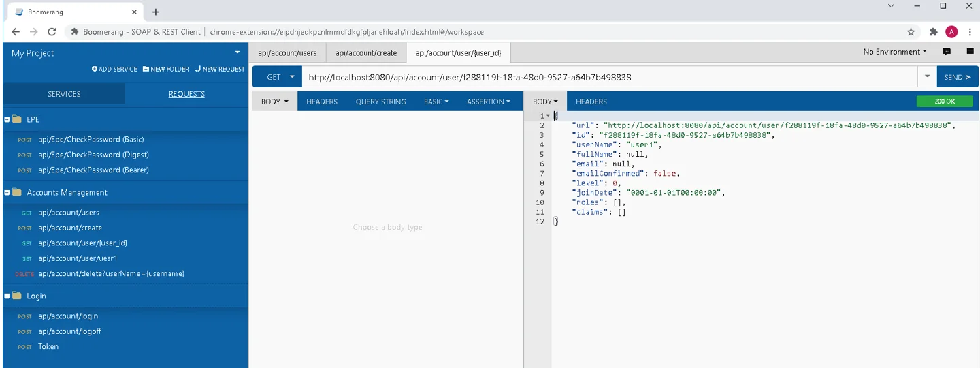Click the "userName": "user1" line

[x=617, y=144]
